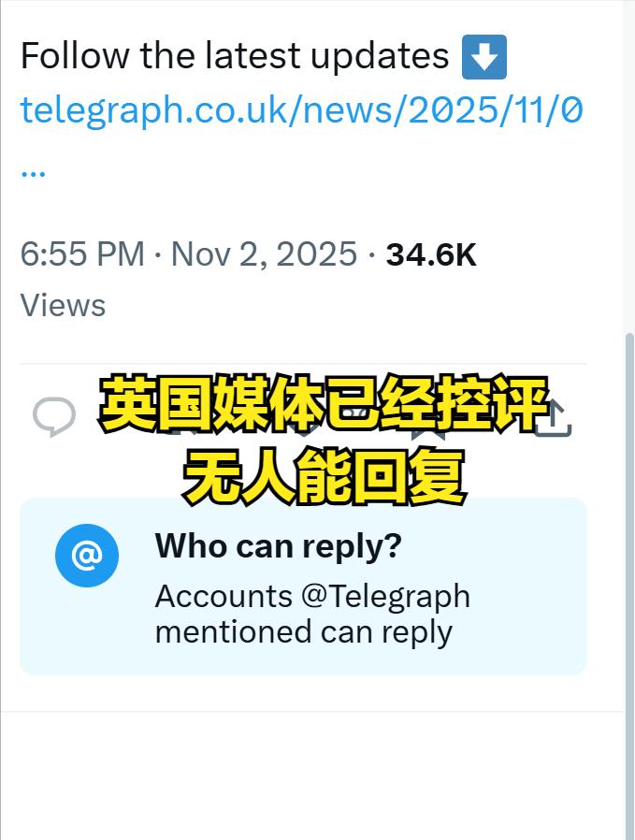Click the yellow caption line 英国媒体已经控评
The height and width of the screenshot is (840, 635).
325,403
